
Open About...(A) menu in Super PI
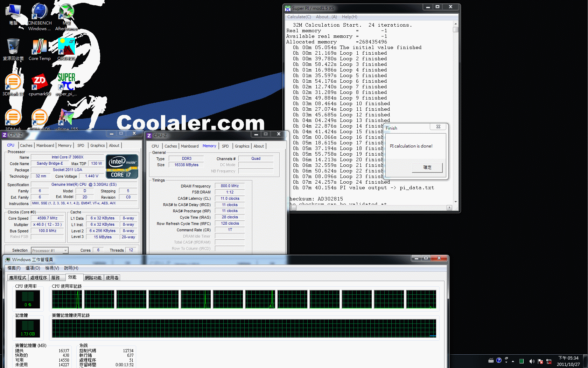[x=326, y=17]
